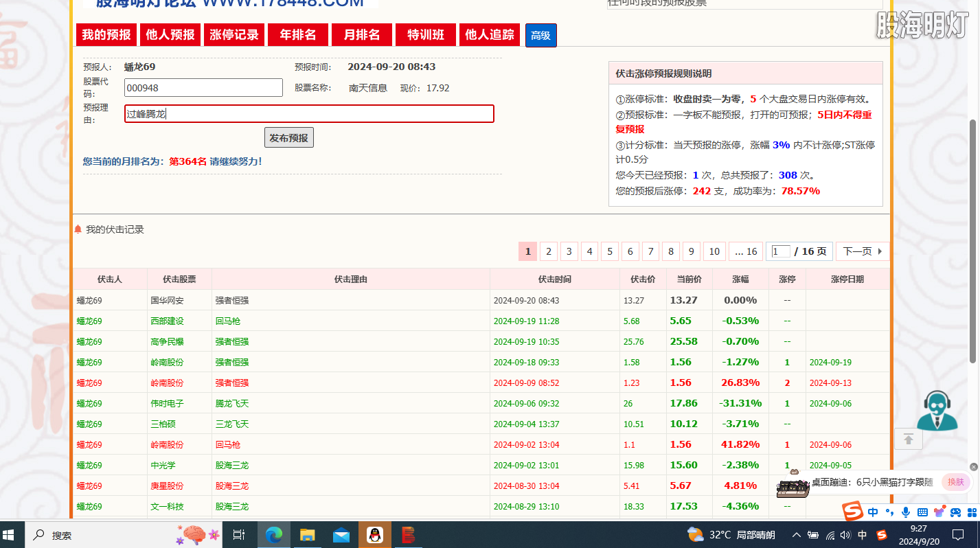Click the Microsoft Edge taskbar icon
980x548 pixels.
(x=274, y=535)
